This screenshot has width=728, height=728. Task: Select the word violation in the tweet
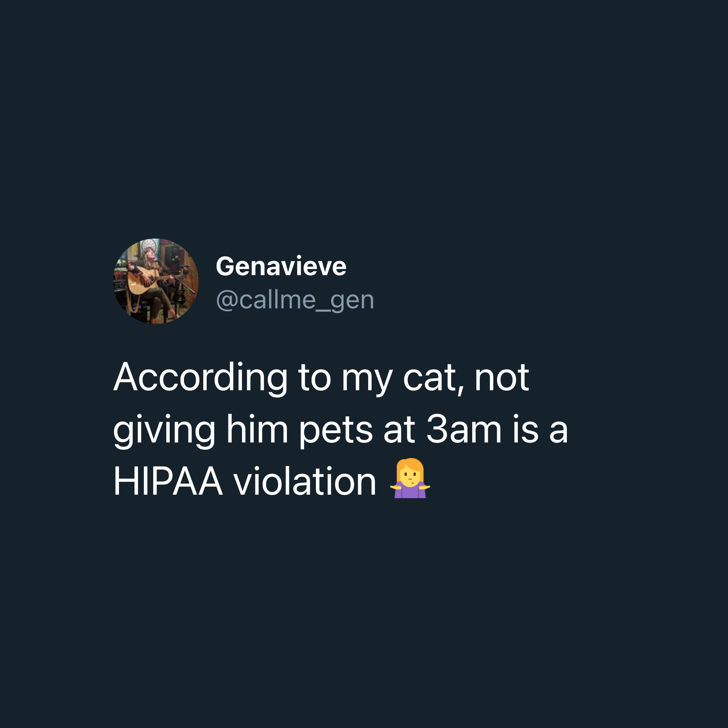click(305, 482)
